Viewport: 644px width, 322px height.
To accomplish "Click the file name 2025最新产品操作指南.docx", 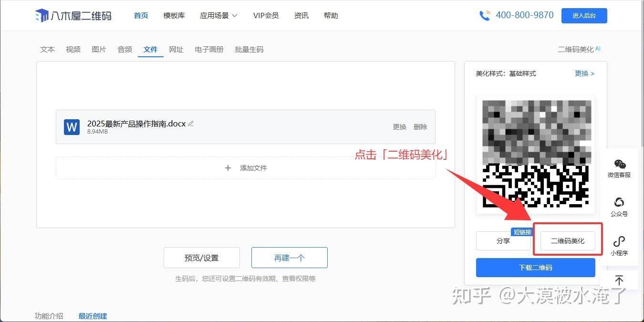I will pos(136,124).
